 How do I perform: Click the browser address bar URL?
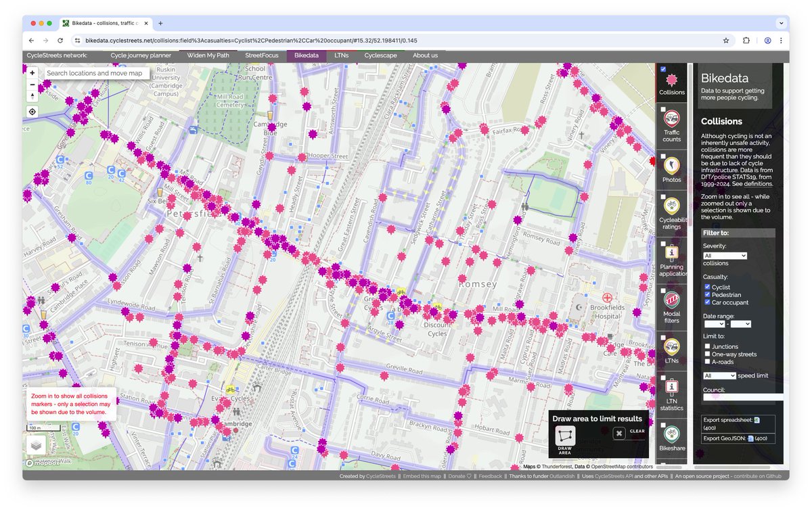[x=250, y=41]
